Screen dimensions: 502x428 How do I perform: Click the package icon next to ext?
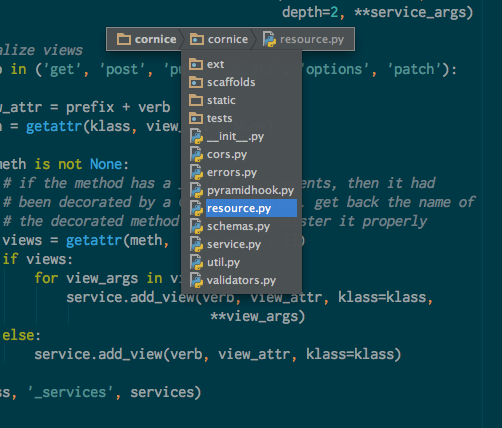[196, 64]
